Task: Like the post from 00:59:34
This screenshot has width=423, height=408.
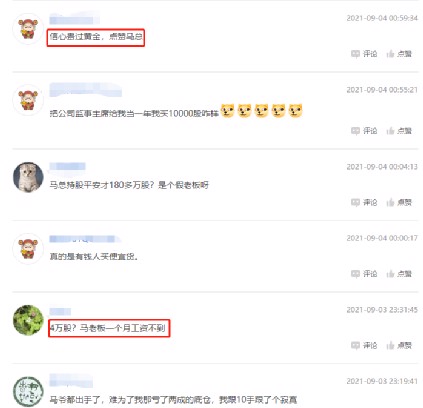Action: pyautogui.click(x=399, y=54)
